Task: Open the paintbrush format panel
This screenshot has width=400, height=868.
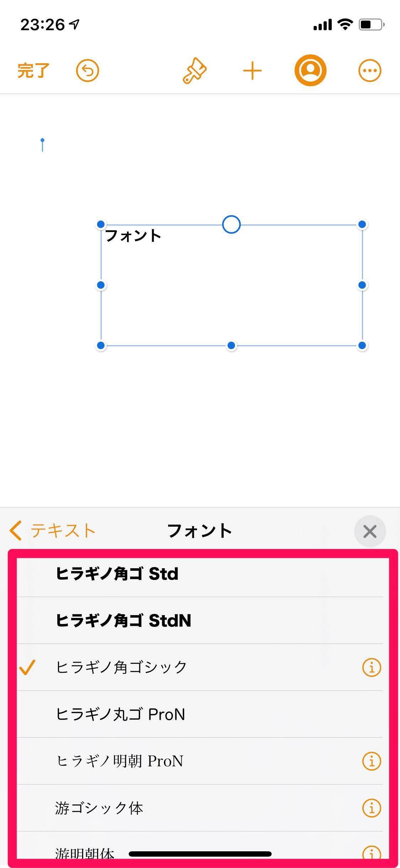Action: click(194, 70)
